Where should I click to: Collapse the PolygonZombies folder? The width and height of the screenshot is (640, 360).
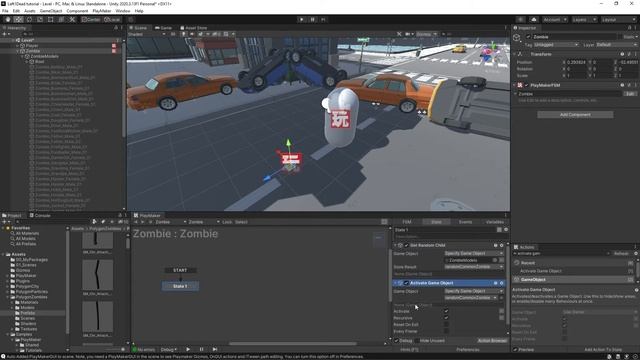point(8,297)
